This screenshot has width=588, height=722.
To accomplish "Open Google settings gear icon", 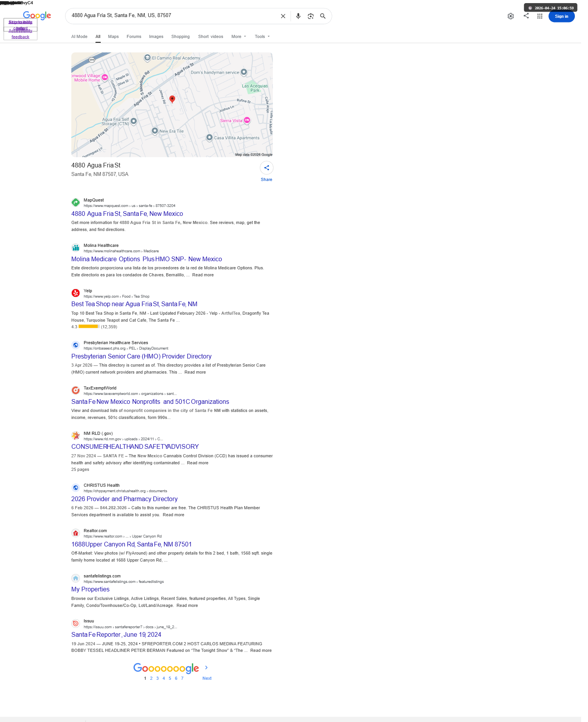I will click(x=510, y=16).
